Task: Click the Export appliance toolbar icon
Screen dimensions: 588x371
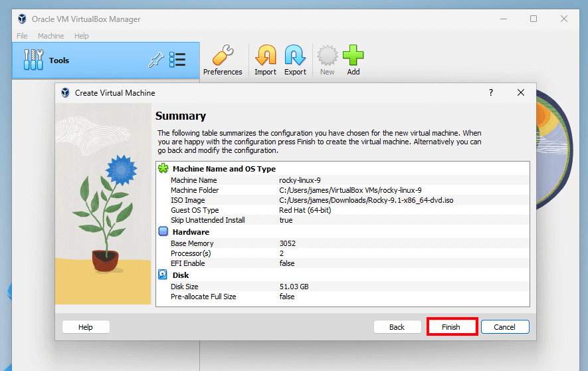Action: pos(295,55)
